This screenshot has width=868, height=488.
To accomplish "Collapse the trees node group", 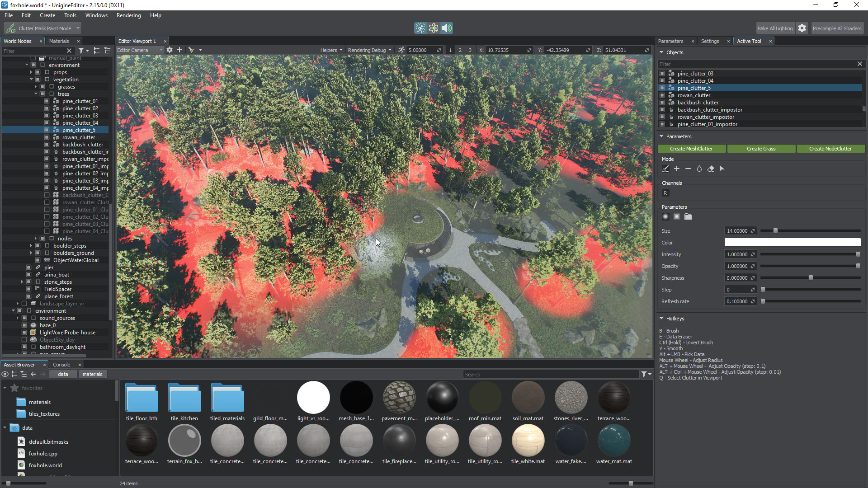I will pyautogui.click(x=36, y=94).
